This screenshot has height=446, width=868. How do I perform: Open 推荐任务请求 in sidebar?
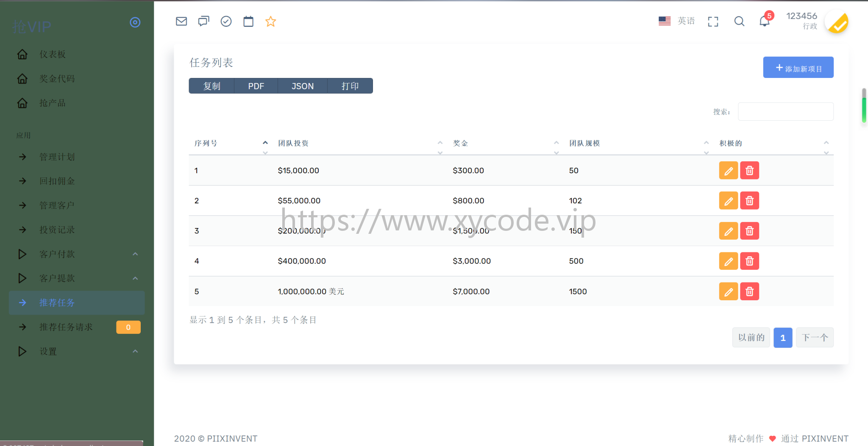click(x=77, y=327)
